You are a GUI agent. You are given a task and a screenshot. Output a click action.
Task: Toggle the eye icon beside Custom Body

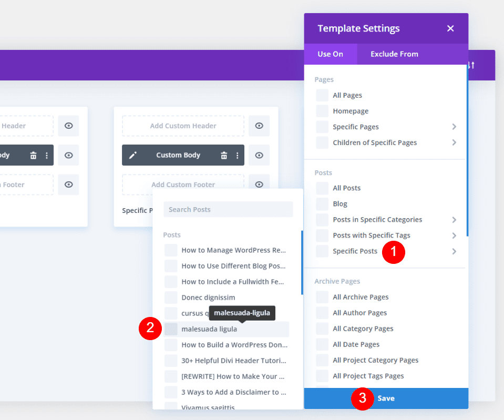(259, 155)
